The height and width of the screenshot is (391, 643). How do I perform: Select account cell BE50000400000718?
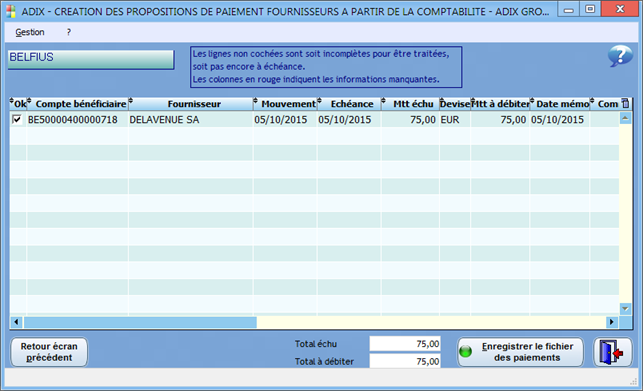point(78,119)
